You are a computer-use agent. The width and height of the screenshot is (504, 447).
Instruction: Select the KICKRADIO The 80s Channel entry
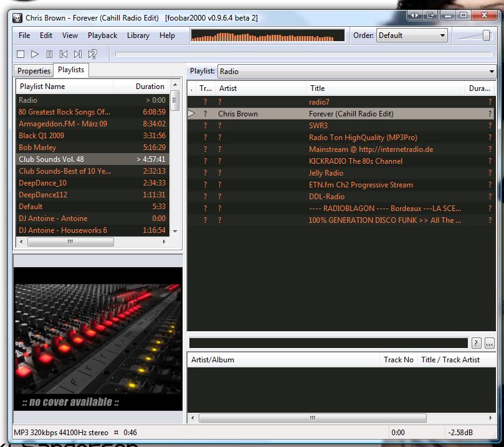pyautogui.click(x=341, y=161)
